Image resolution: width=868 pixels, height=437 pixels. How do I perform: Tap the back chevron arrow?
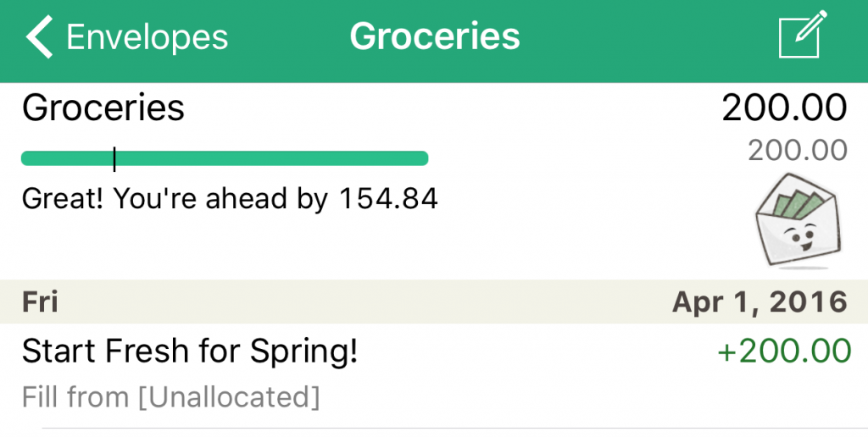(x=39, y=36)
